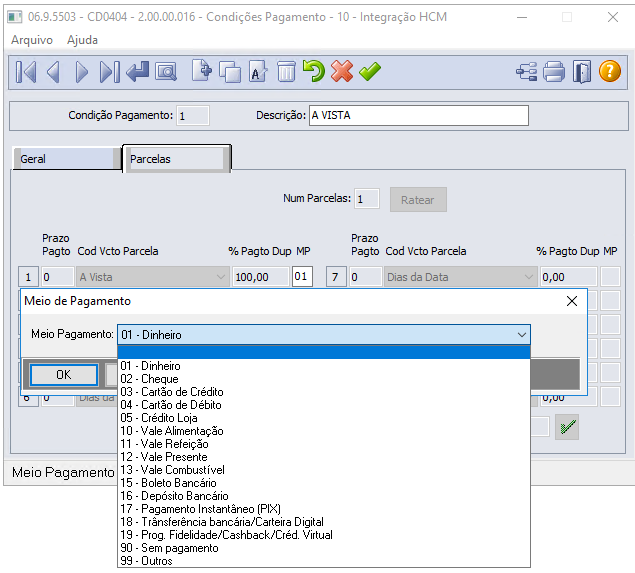
Task: Click the Condição Pagamento field
Action: click(193, 116)
